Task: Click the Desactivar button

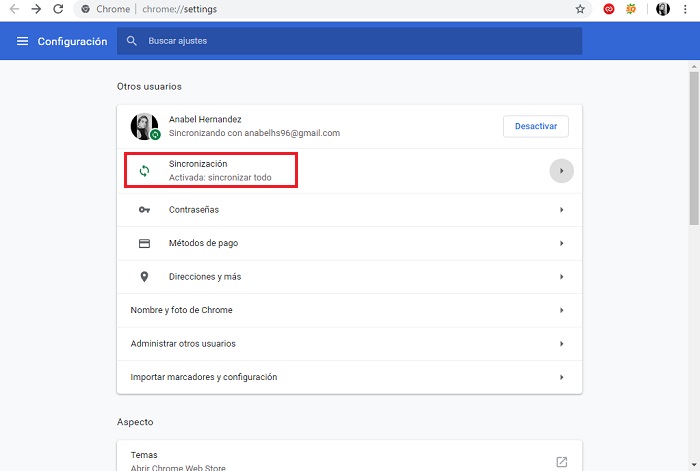Action: (x=535, y=126)
